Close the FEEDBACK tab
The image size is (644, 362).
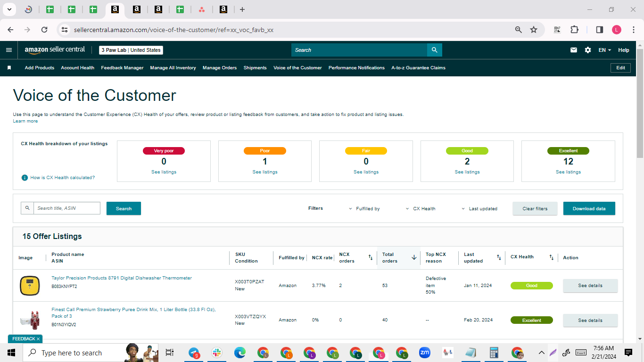pos(38,339)
